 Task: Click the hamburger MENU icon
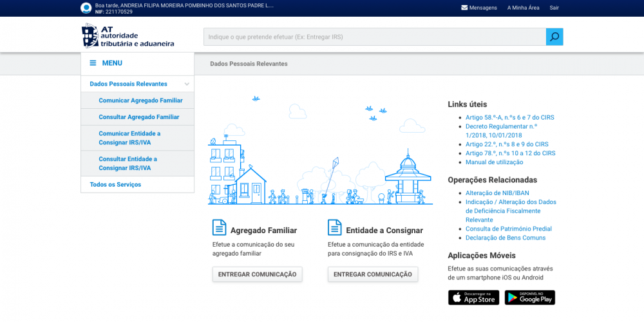[93, 63]
